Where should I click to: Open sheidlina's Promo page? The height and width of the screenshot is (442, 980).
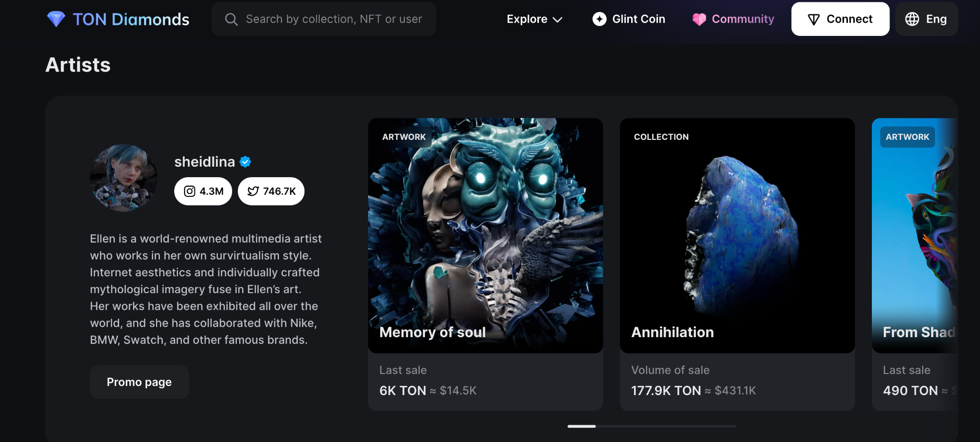click(x=139, y=382)
